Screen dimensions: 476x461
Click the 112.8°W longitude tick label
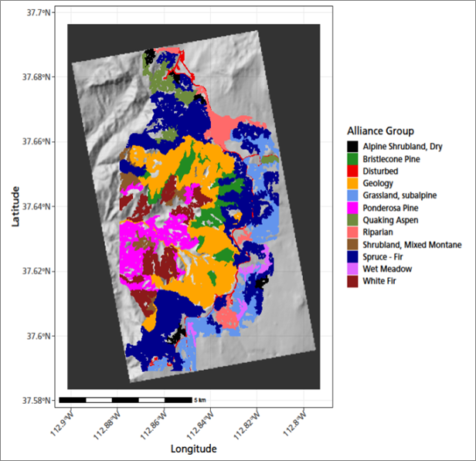coord(294,424)
